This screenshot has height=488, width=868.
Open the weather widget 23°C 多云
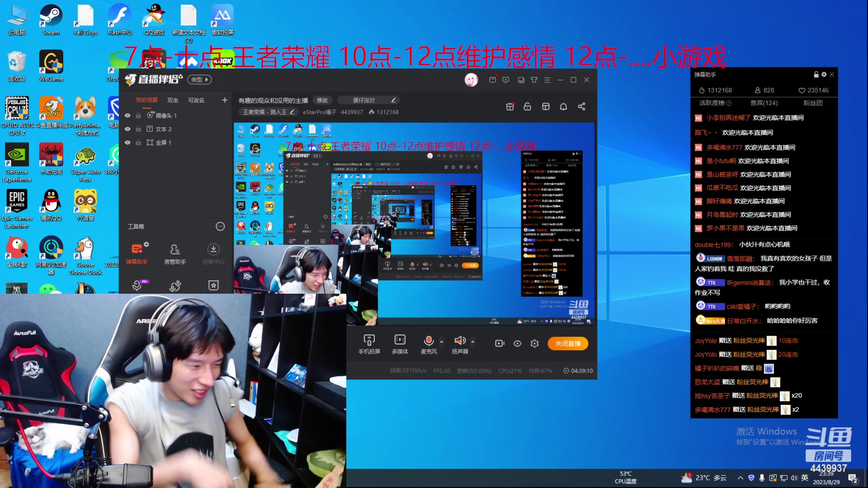[x=704, y=478]
